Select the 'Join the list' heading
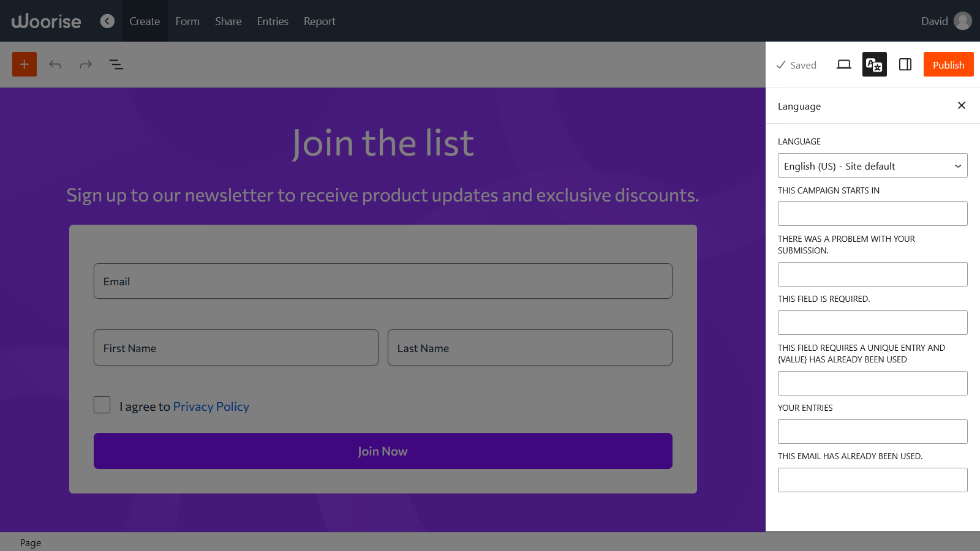The width and height of the screenshot is (980, 551). click(383, 143)
